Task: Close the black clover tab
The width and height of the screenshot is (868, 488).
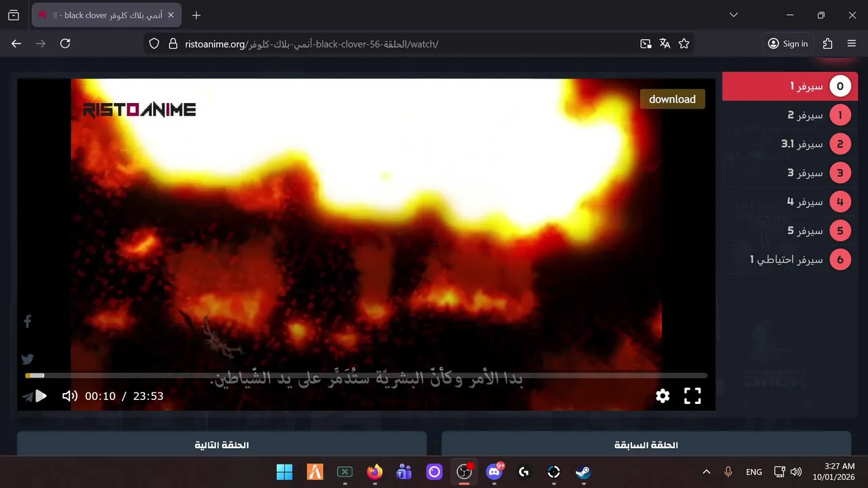Action: tap(170, 15)
